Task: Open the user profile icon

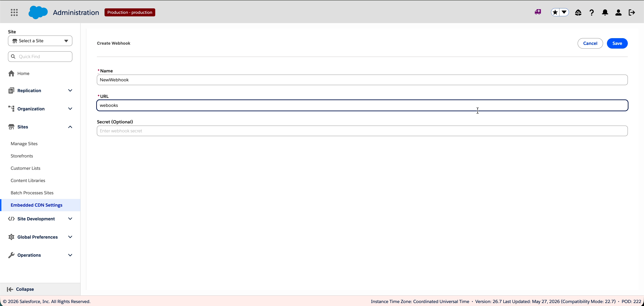Action: pos(618,12)
